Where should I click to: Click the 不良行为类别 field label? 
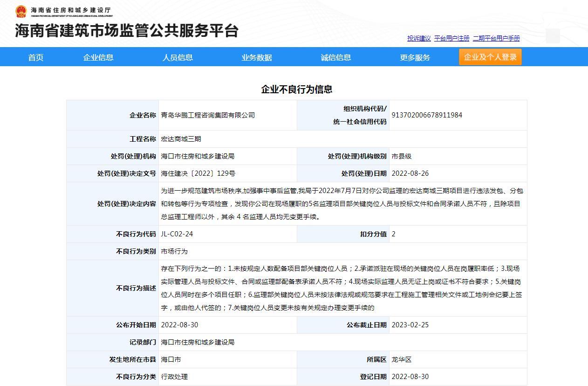(136, 251)
